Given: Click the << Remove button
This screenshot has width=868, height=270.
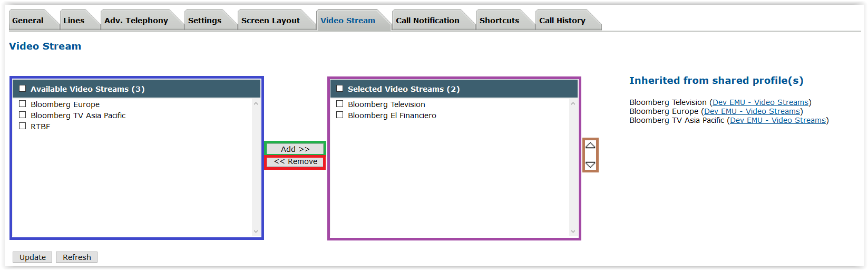Looking at the screenshot, I should pos(295,161).
